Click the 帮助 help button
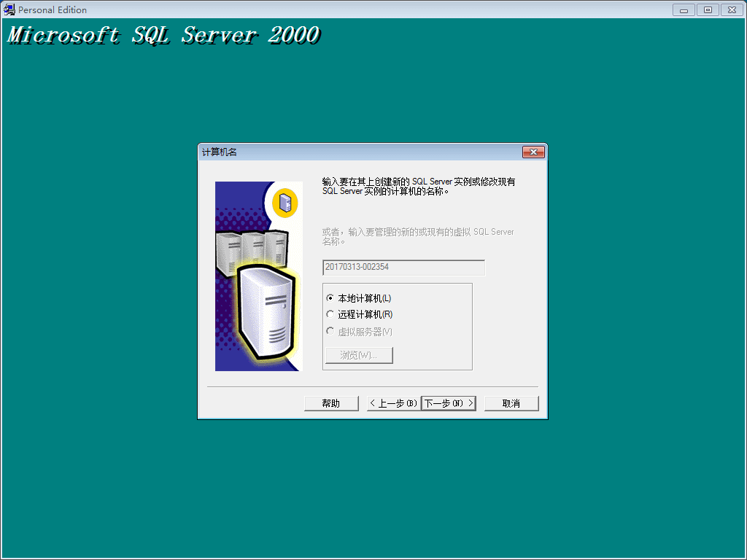Image resolution: width=747 pixels, height=560 pixels. click(x=331, y=402)
